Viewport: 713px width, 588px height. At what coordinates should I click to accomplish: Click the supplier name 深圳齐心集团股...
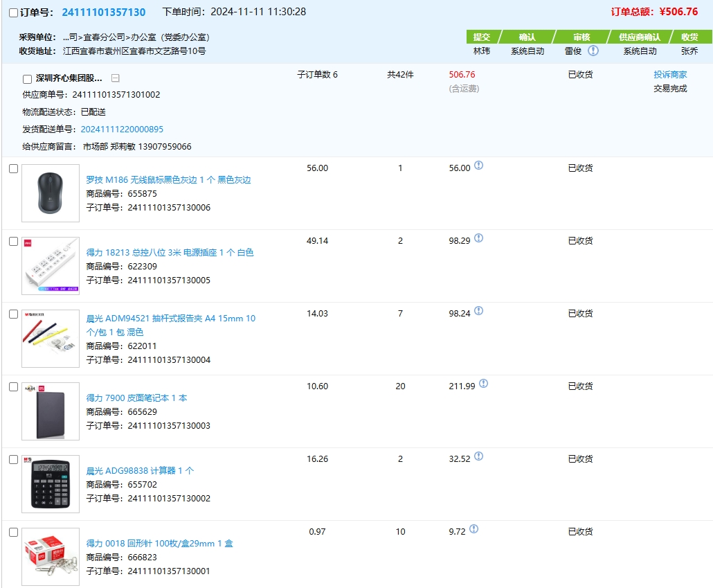pyautogui.click(x=69, y=78)
